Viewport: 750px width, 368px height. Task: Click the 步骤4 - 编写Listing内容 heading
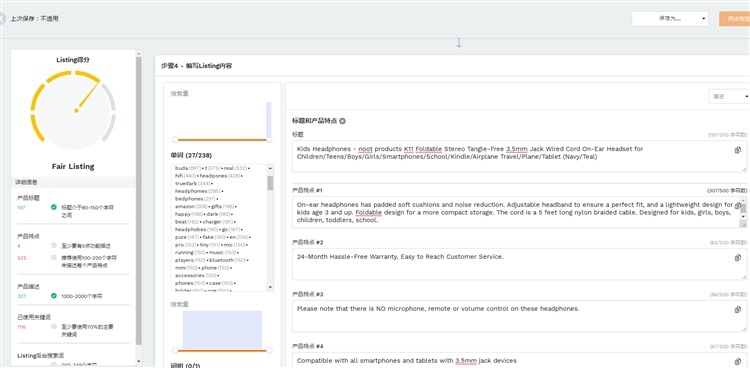point(197,66)
